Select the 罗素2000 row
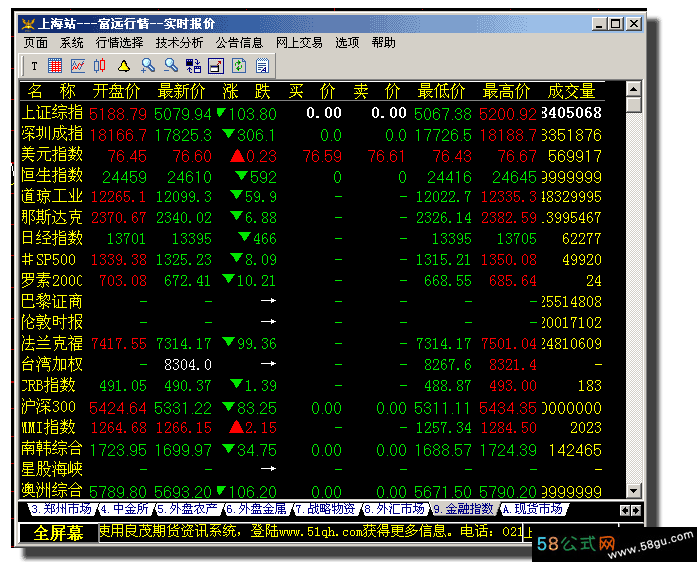Image resolution: width=697 pixels, height=562 pixels. click(x=312, y=280)
